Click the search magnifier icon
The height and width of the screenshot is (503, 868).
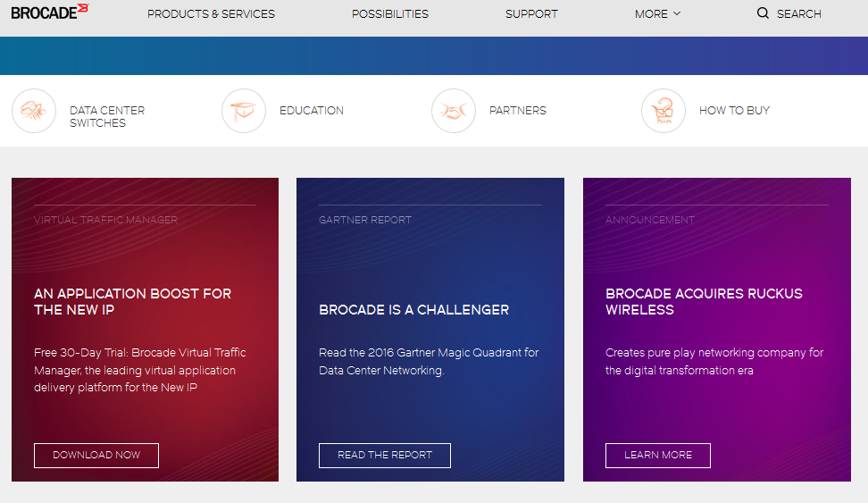[763, 13]
